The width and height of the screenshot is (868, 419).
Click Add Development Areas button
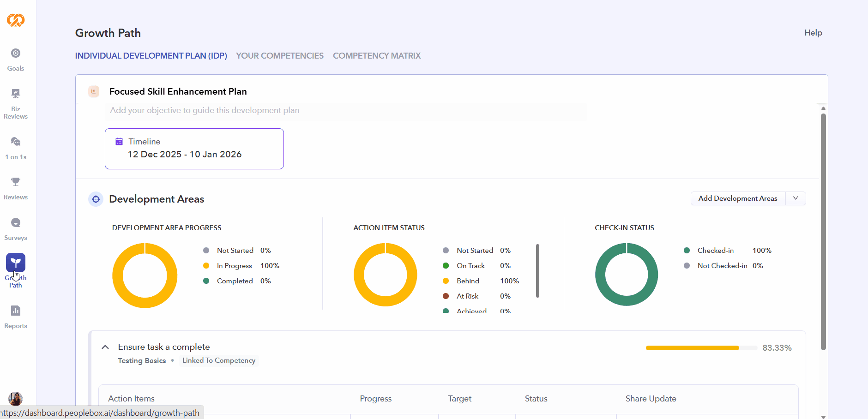click(737, 198)
